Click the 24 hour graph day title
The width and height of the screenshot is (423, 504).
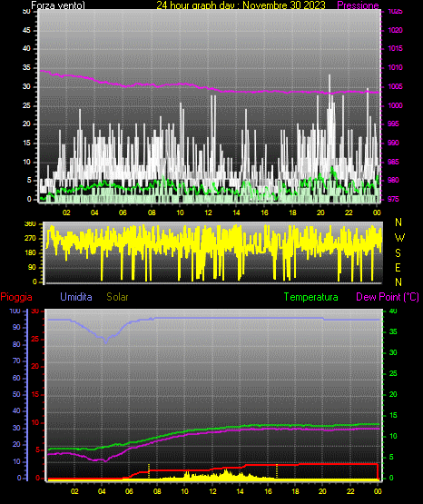[241, 5]
